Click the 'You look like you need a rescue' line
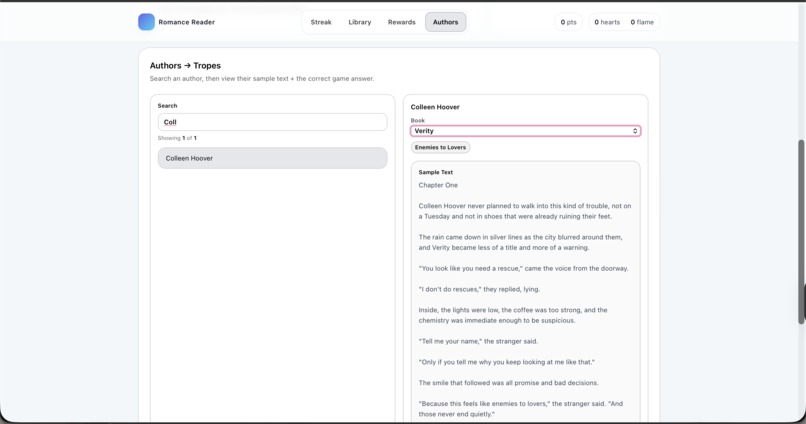The image size is (806, 424). [x=523, y=268]
